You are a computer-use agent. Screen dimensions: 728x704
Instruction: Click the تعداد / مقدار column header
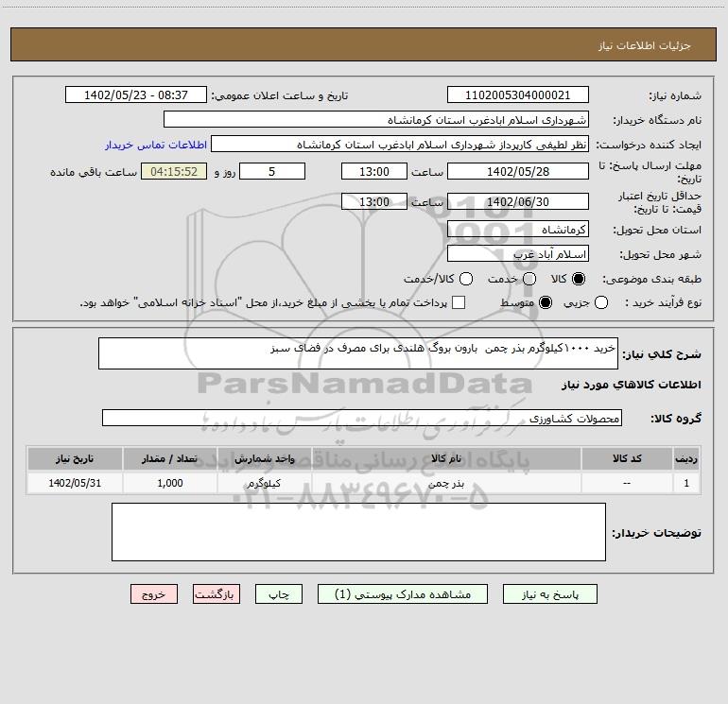click(x=169, y=459)
